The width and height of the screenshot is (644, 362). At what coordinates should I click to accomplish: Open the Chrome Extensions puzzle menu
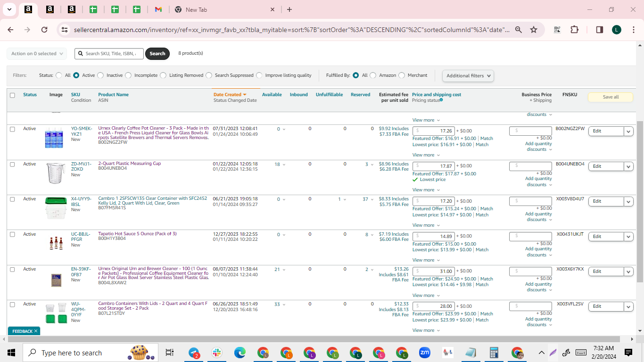click(x=574, y=30)
